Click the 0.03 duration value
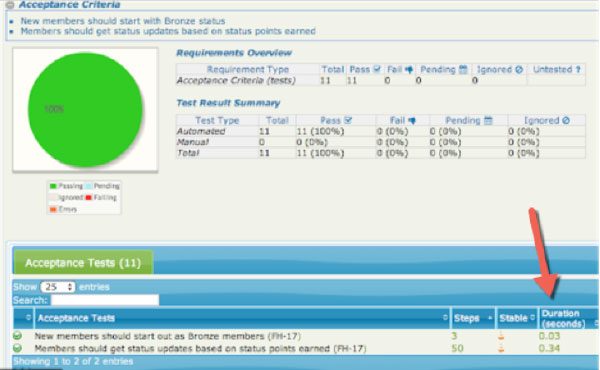600x370 pixels. tap(549, 336)
